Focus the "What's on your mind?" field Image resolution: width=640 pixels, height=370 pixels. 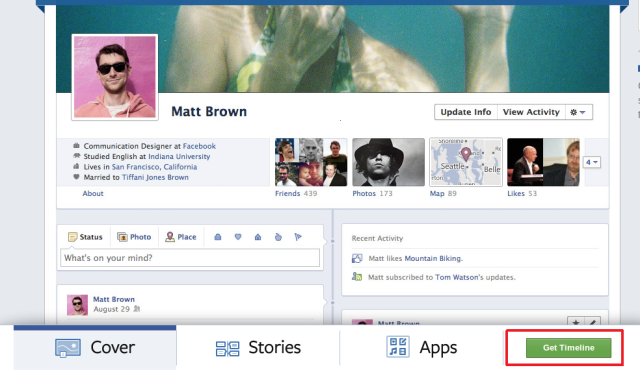[x=190, y=258]
